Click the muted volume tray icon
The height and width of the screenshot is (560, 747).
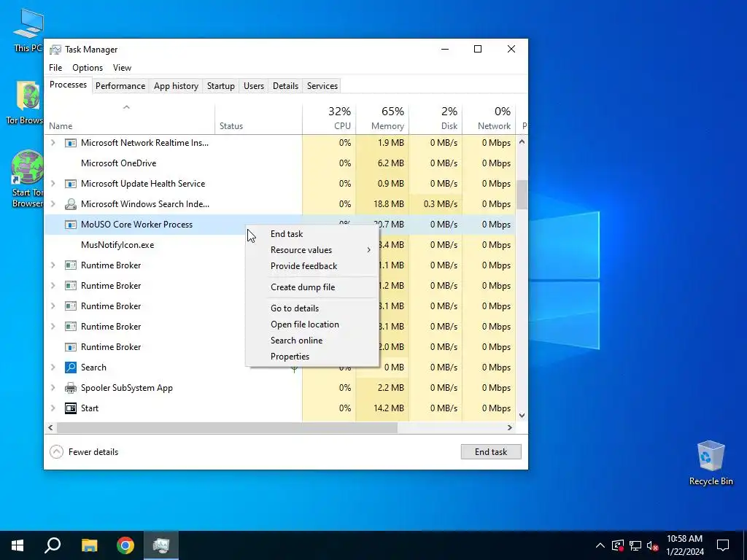pyautogui.click(x=653, y=545)
